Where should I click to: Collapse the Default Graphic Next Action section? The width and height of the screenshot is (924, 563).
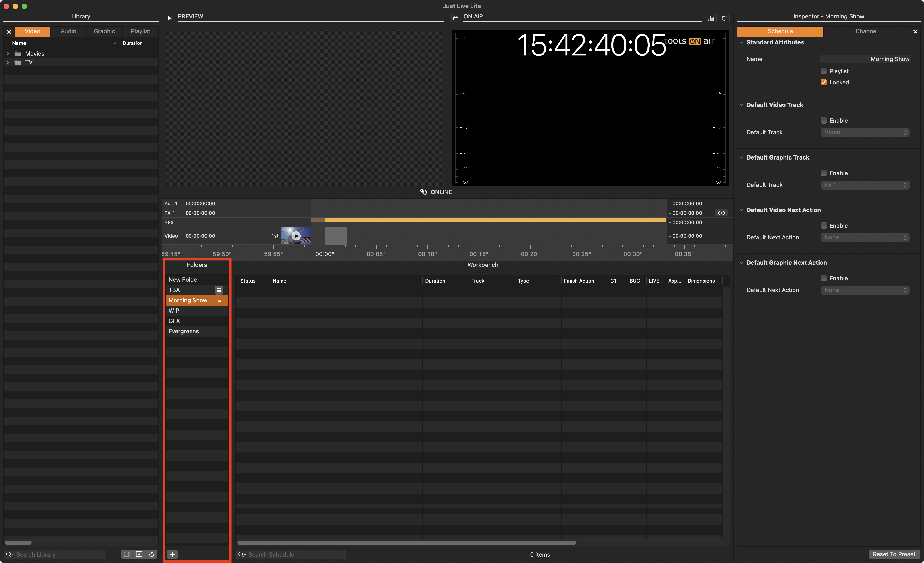point(741,262)
